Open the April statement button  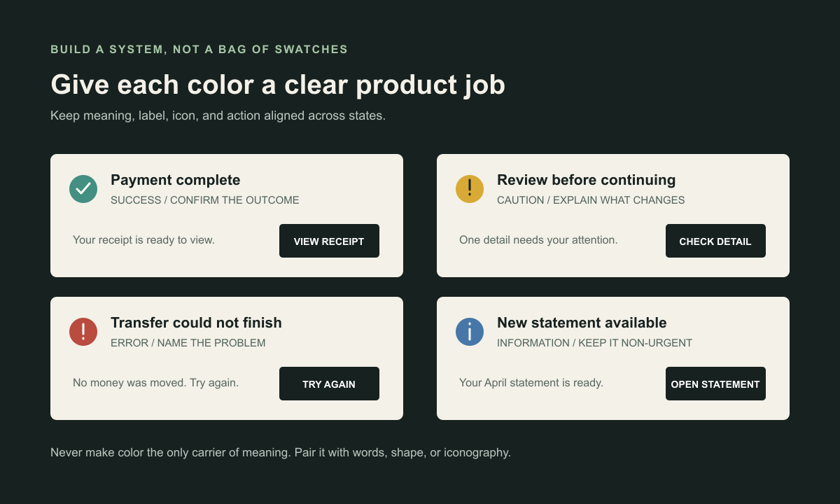[x=715, y=384]
